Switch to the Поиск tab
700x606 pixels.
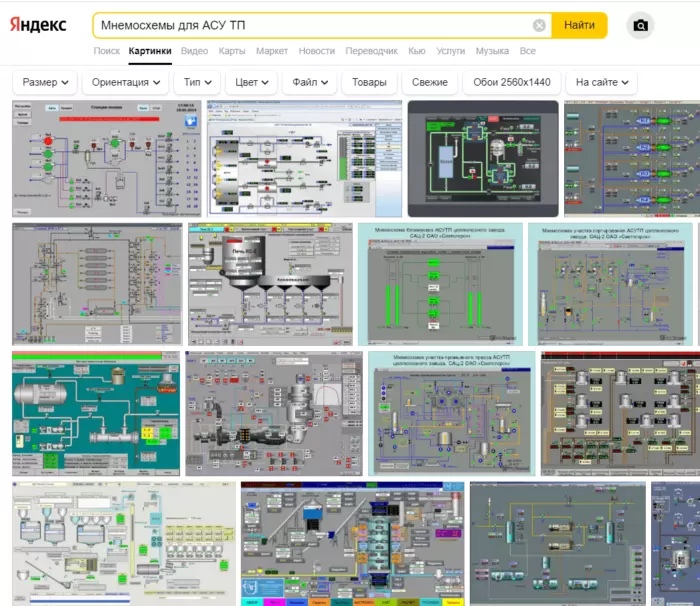[x=107, y=51]
